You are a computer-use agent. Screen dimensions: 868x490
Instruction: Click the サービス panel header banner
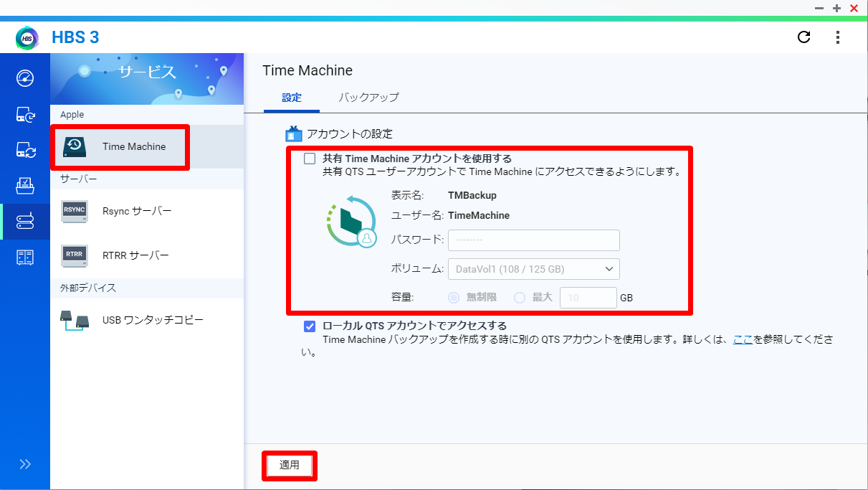point(147,79)
